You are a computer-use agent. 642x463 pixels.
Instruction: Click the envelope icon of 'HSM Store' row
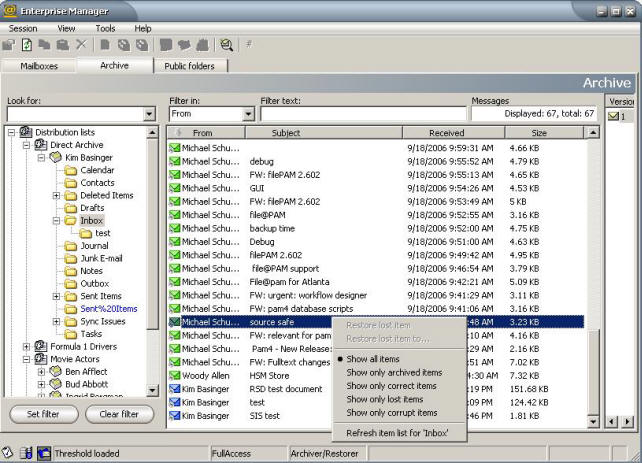(175, 375)
